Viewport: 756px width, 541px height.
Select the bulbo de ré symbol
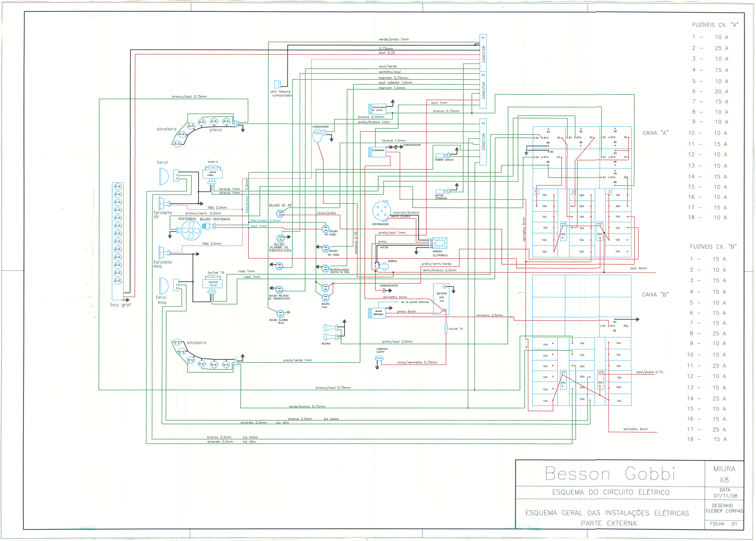(280, 213)
